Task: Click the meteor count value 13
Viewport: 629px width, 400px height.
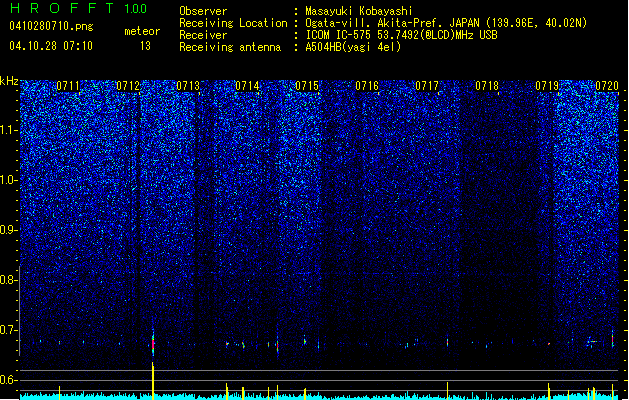Action: click(x=145, y=46)
